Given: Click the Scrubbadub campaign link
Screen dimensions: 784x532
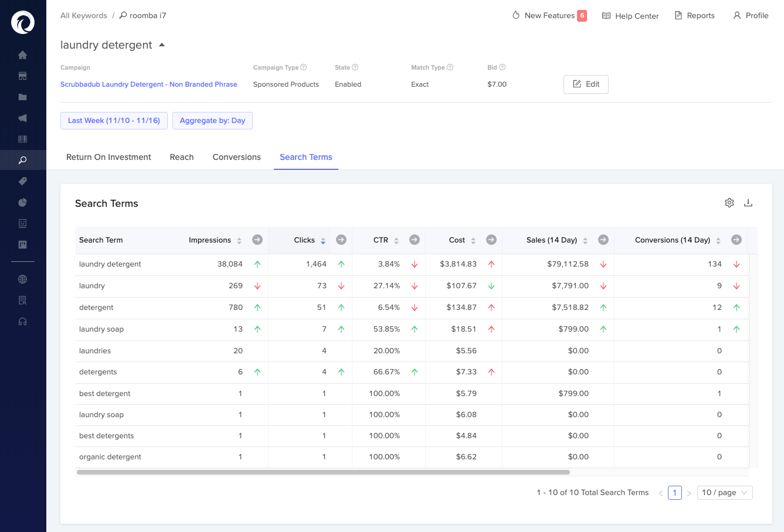Looking at the screenshot, I should [149, 84].
